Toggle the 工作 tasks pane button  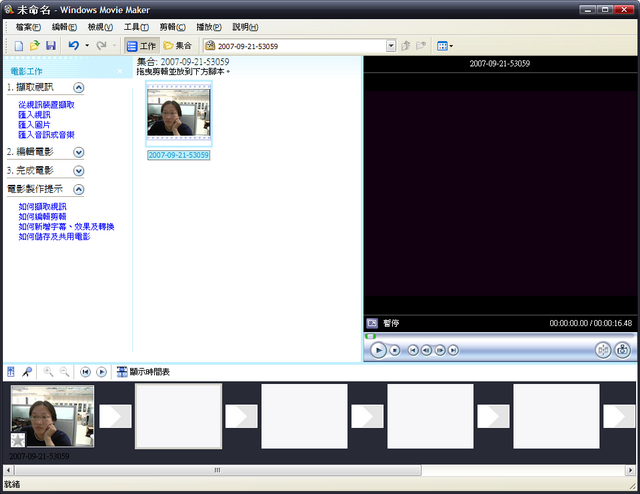coord(142,46)
